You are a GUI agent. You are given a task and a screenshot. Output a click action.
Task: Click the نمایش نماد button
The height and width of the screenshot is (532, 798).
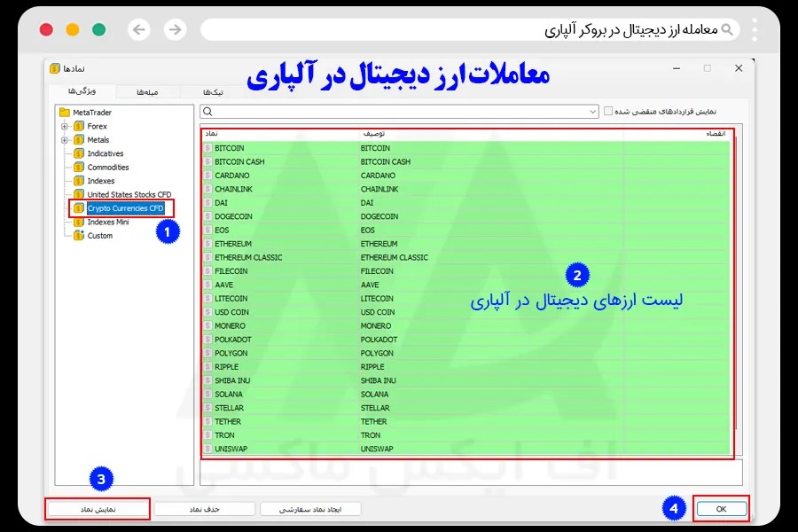point(98,510)
